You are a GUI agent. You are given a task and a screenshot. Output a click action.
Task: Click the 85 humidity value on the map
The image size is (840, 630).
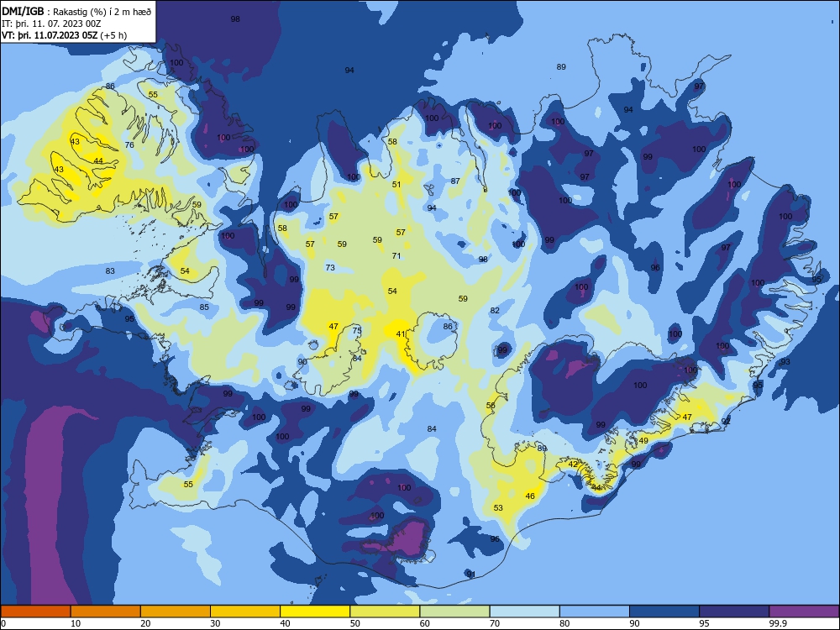[x=204, y=307]
